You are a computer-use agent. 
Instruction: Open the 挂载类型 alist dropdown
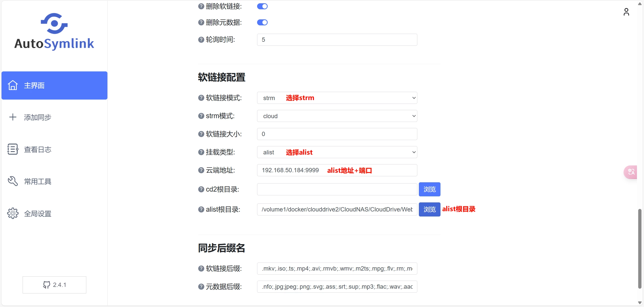pos(337,152)
